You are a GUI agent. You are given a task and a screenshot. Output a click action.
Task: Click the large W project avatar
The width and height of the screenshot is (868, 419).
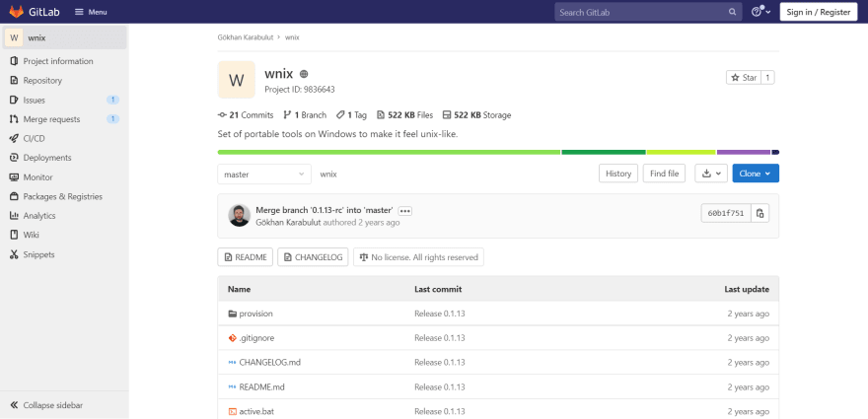pyautogui.click(x=237, y=80)
